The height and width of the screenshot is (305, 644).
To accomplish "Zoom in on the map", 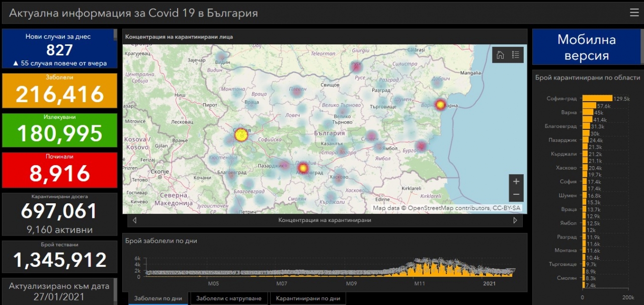I will (x=516, y=181).
